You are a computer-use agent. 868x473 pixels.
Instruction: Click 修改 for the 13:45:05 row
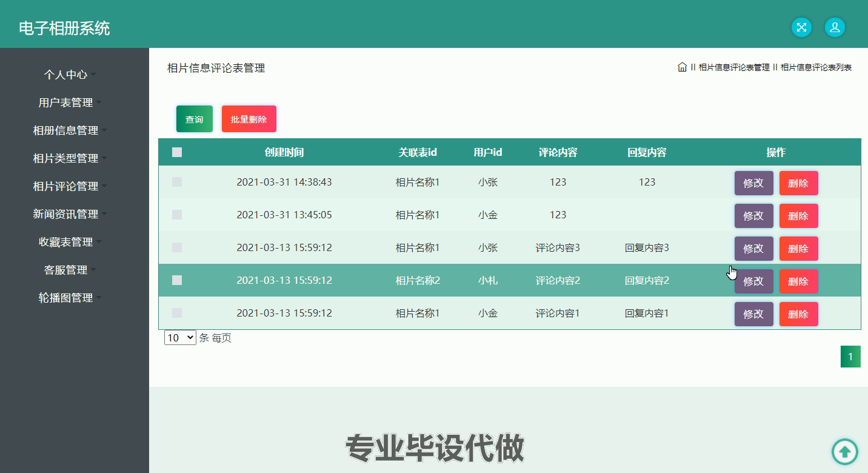(754, 216)
